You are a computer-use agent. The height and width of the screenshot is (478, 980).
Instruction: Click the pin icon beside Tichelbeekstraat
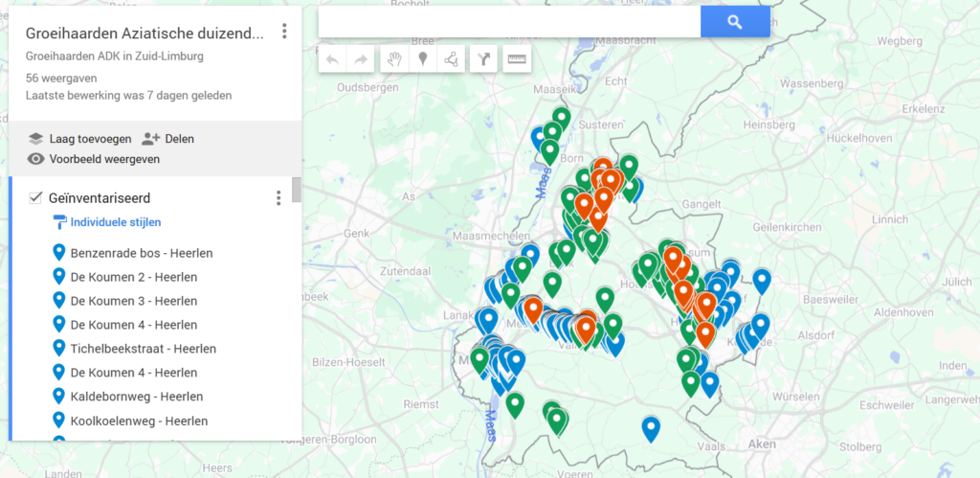click(x=59, y=347)
